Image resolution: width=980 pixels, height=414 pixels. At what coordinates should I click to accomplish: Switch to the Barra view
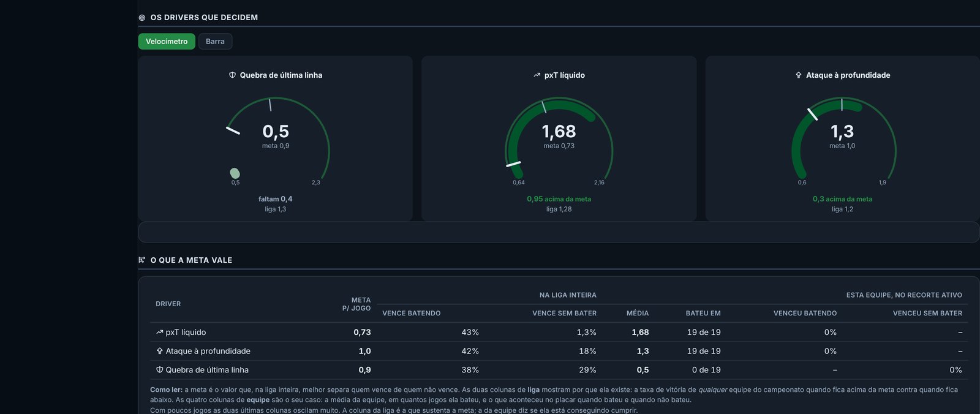(215, 42)
